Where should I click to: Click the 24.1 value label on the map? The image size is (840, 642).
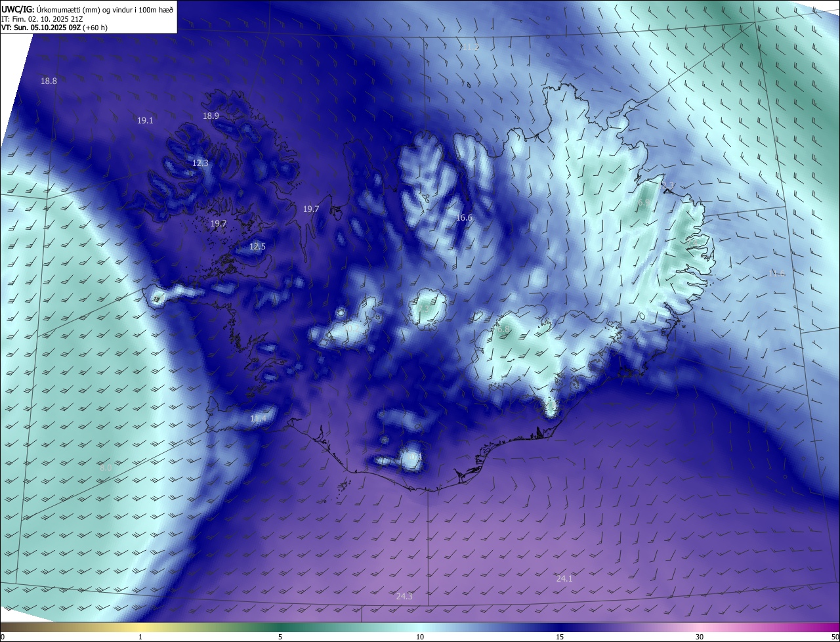564,578
